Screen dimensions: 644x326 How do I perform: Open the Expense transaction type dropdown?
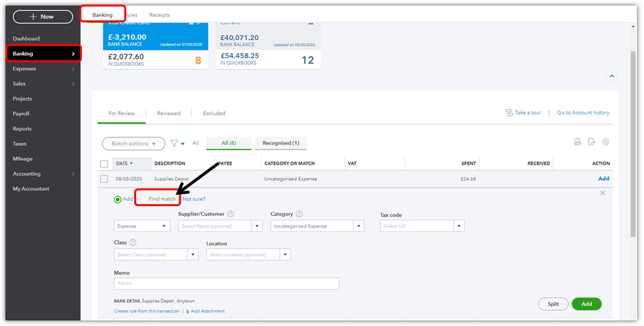[x=142, y=226]
